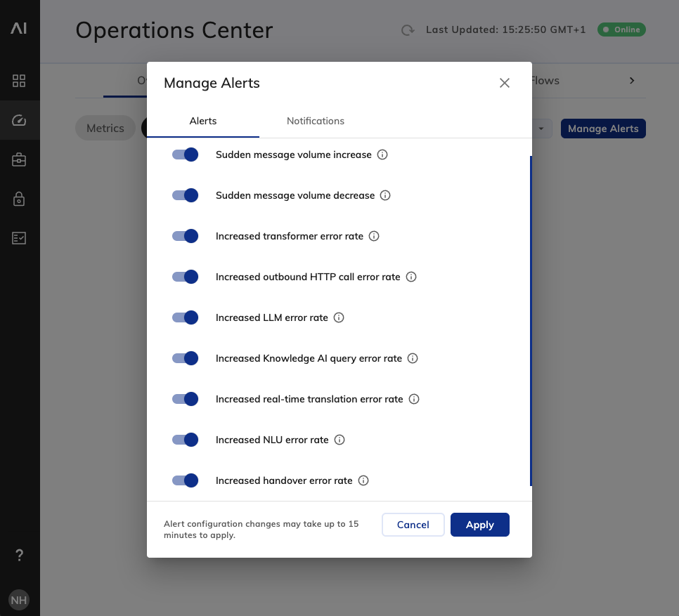The image size is (679, 616).
Task: Click the help question mark icon
Action: 20,555
